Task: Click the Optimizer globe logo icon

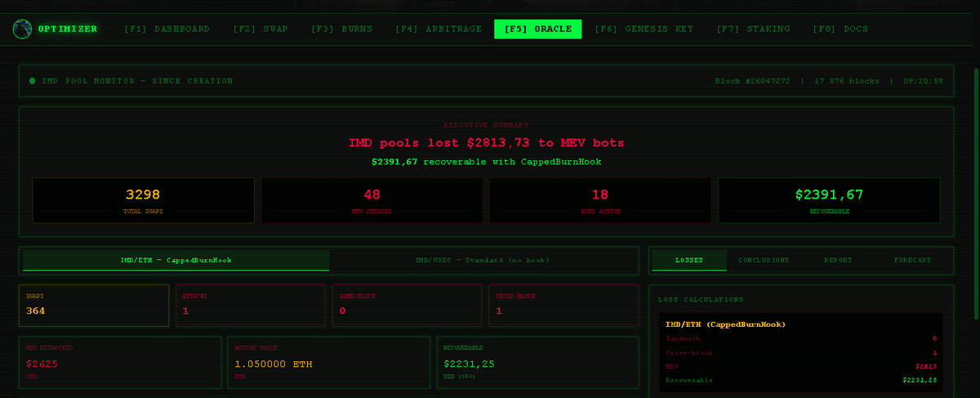Action: point(22,29)
